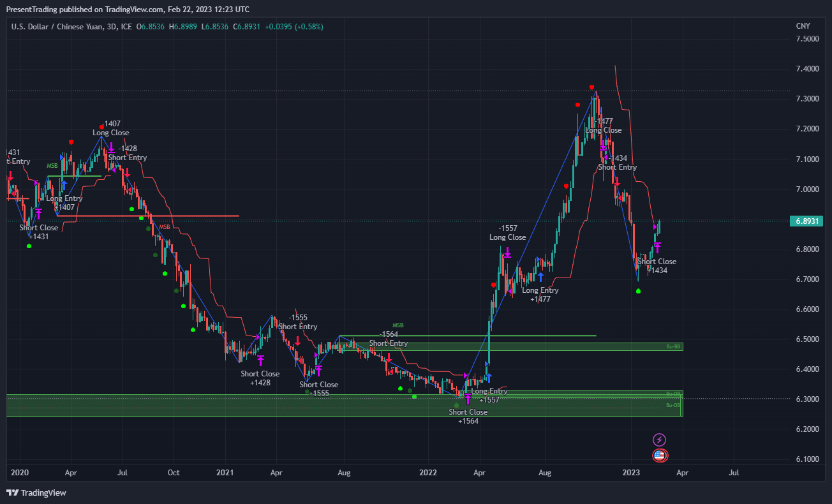This screenshot has height=504, width=832.
Task: Select the -1557 Long Close trade label
Action: 508,233
